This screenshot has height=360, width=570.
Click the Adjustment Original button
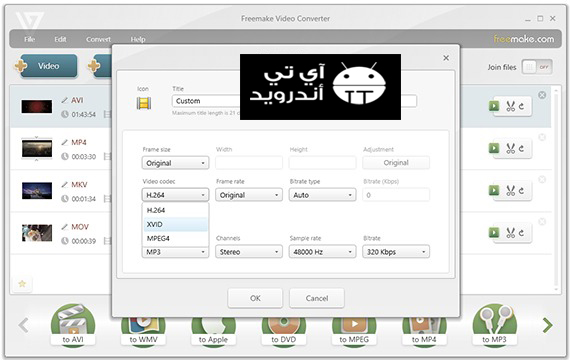tap(396, 163)
